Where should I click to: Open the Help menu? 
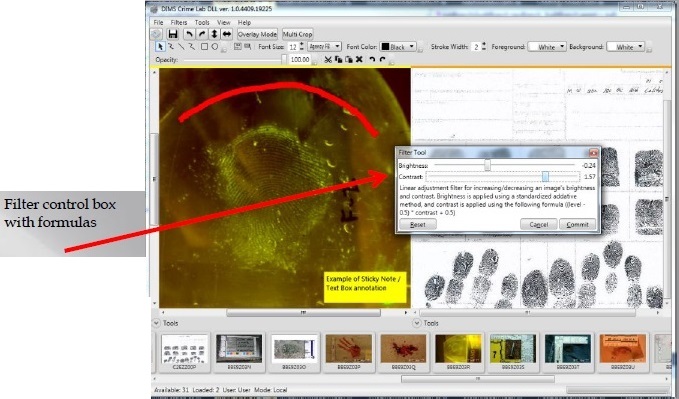244,23
